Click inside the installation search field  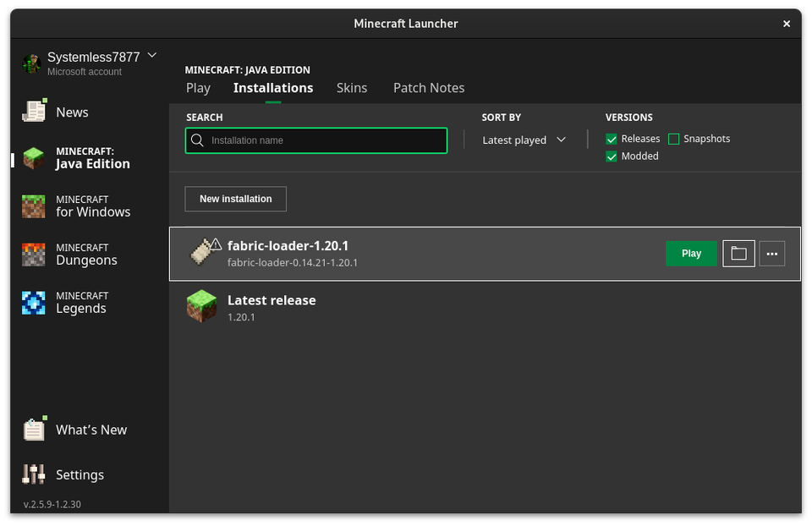click(x=316, y=140)
